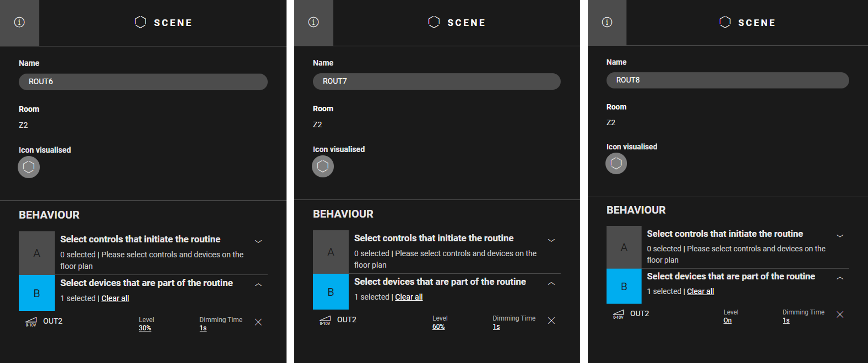Change the 1s dimming time in ROUT8 panel
The image size is (868, 363).
coord(786,320)
